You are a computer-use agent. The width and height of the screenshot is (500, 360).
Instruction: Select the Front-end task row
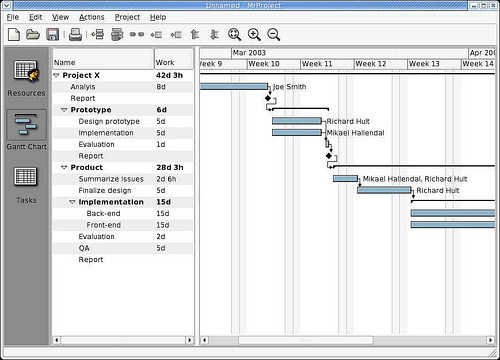point(123,225)
